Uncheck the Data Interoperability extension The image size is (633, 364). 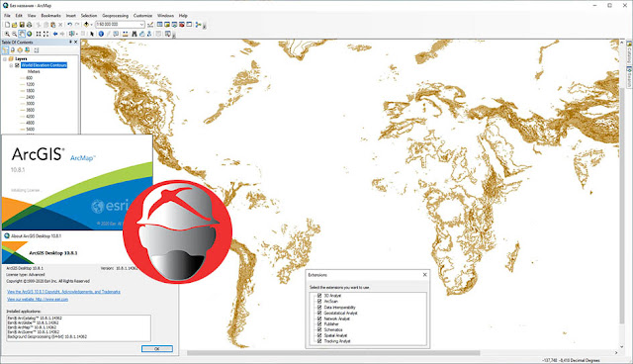[319, 307]
